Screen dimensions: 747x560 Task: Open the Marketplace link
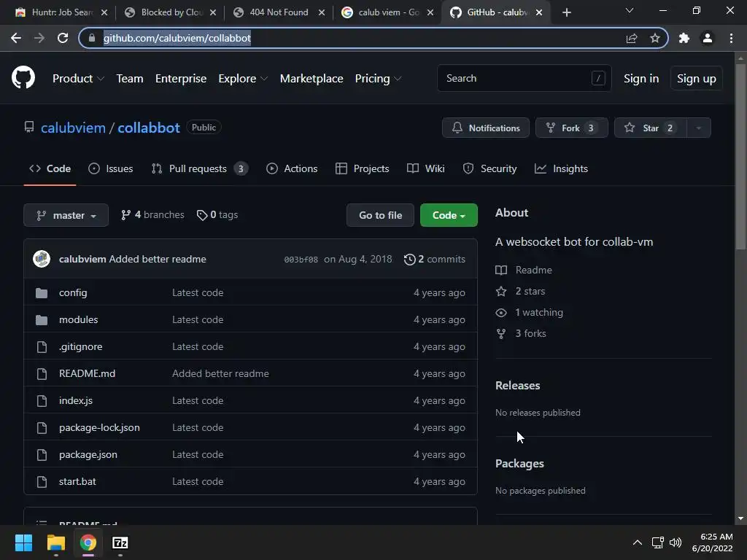tap(311, 79)
